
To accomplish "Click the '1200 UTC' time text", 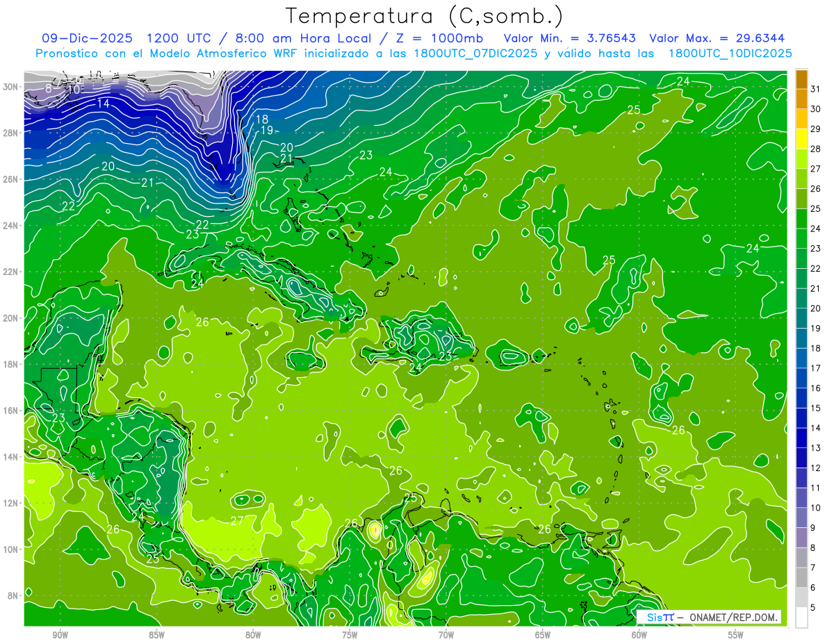I will (x=179, y=38).
